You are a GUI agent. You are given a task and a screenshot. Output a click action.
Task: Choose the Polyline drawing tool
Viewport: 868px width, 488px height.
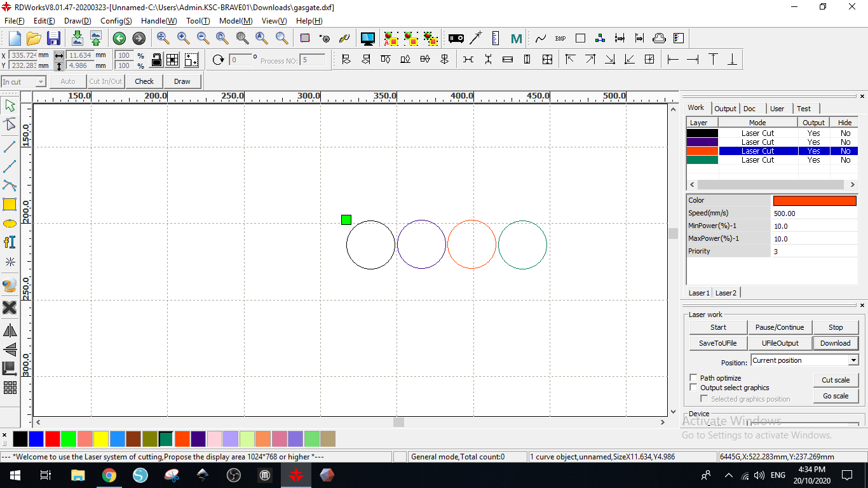point(10,166)
